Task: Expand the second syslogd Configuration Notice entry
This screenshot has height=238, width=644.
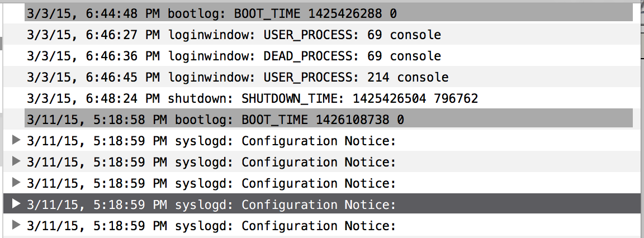Action: point(16,162)
